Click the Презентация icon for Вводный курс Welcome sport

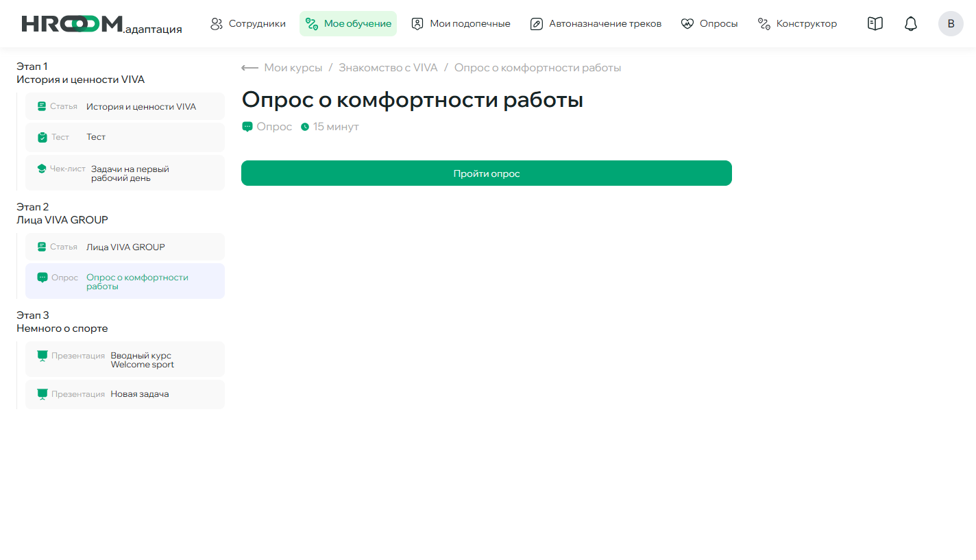[x=42, y=355]
